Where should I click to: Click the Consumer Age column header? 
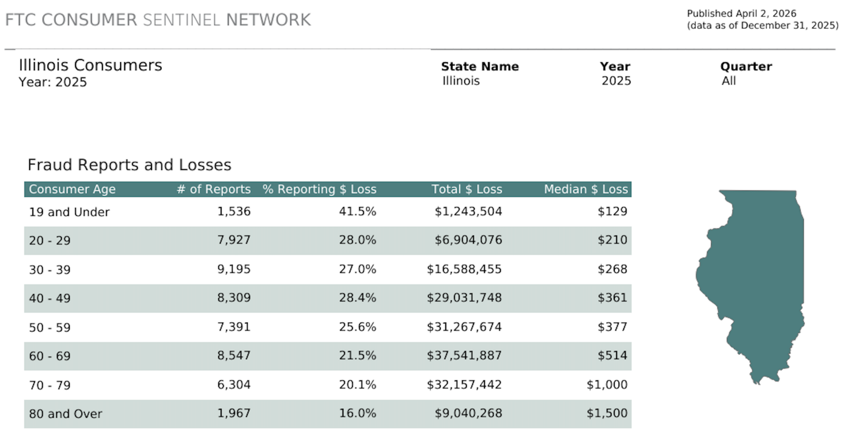point(72,189)
